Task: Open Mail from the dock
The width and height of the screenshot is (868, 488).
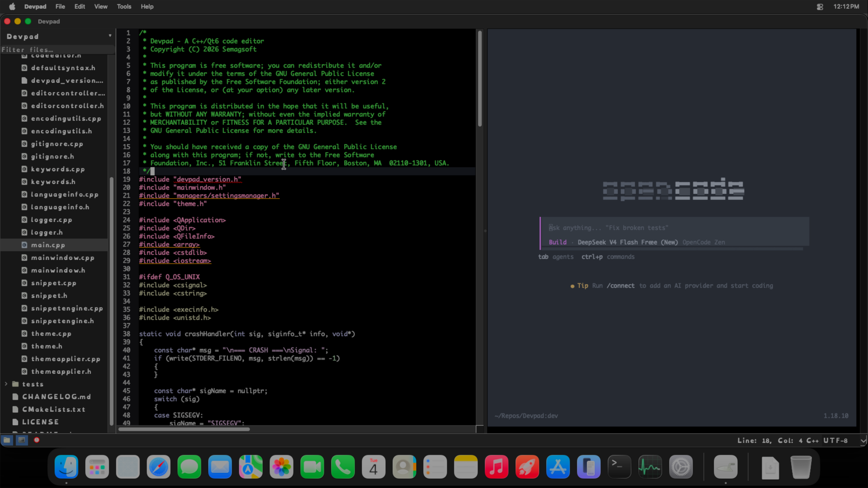Action: point(220,467)
